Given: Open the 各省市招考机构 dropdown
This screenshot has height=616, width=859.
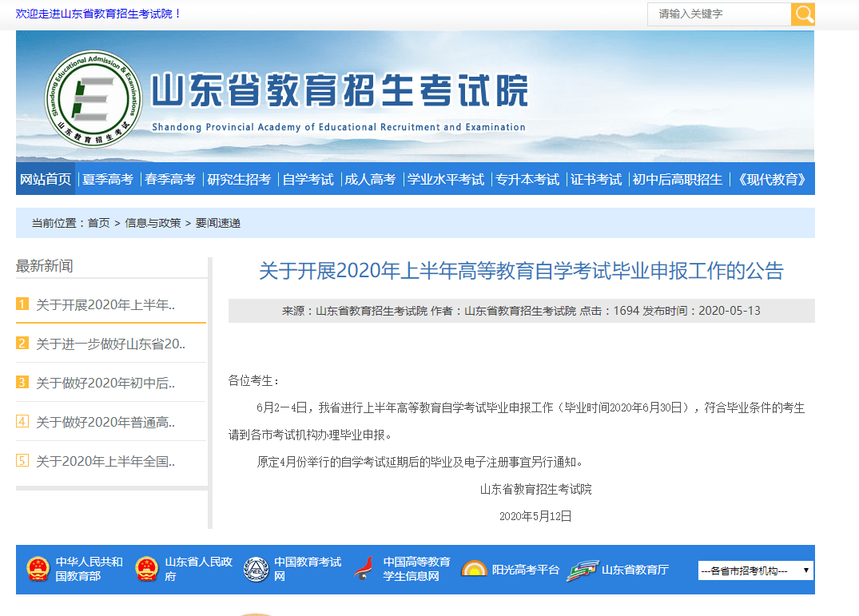Looking at the screenshot, I should (x=755, y=570).
